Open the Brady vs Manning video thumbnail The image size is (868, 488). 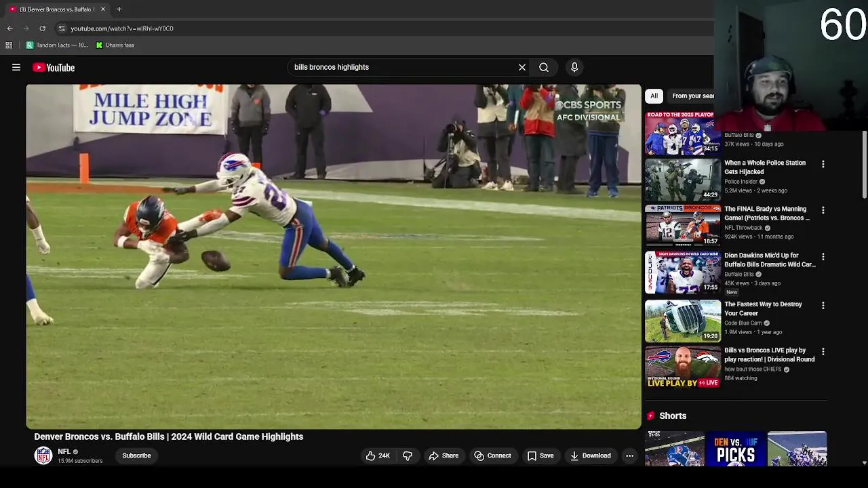[x=683, y=226]
